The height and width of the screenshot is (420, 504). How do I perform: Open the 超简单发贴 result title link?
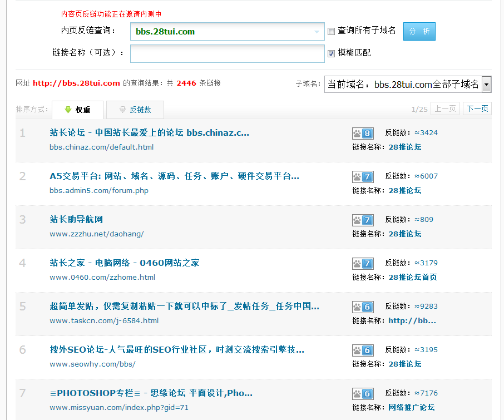[184, 306]
